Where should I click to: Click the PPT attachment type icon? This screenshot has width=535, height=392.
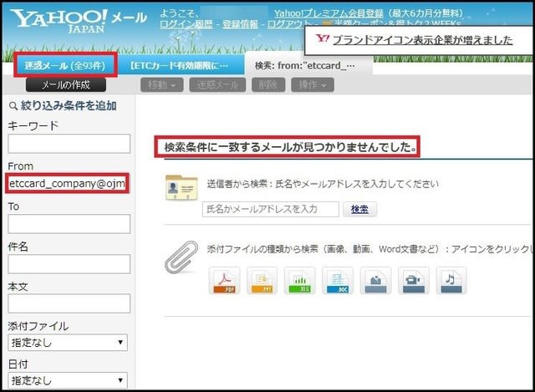coord(262,281)
